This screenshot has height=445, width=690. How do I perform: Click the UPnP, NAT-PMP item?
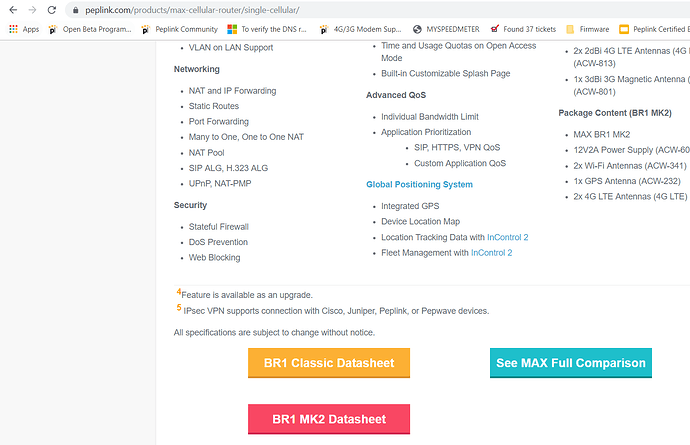point(220,184)
